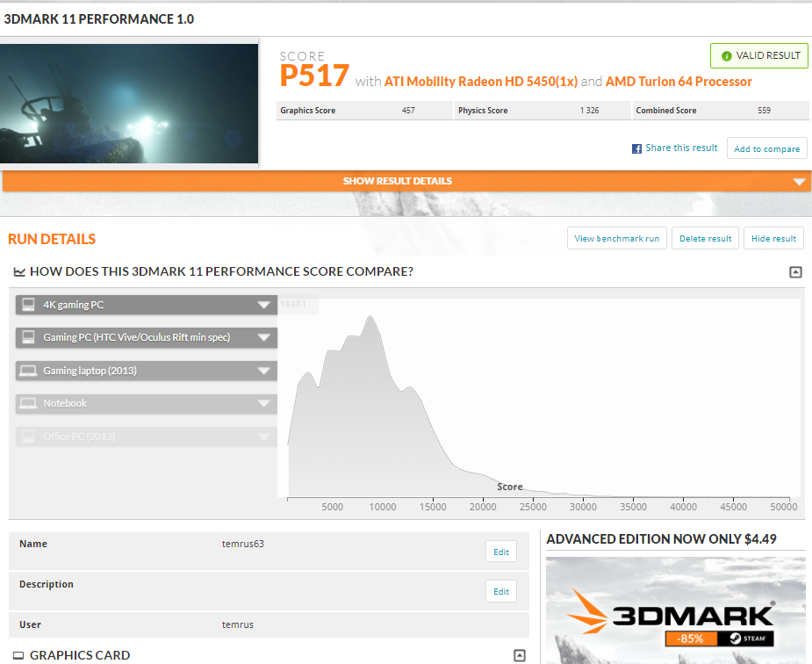Click the Valid Result info icon
This screenshot has width=812, height=664.
pos(727,56)
